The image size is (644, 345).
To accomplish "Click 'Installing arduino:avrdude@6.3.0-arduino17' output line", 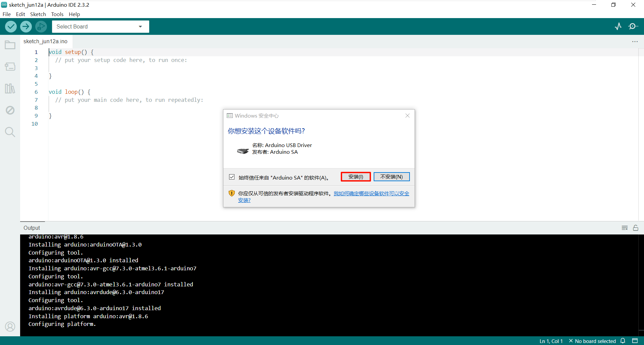I will click(x=96, y=292).
